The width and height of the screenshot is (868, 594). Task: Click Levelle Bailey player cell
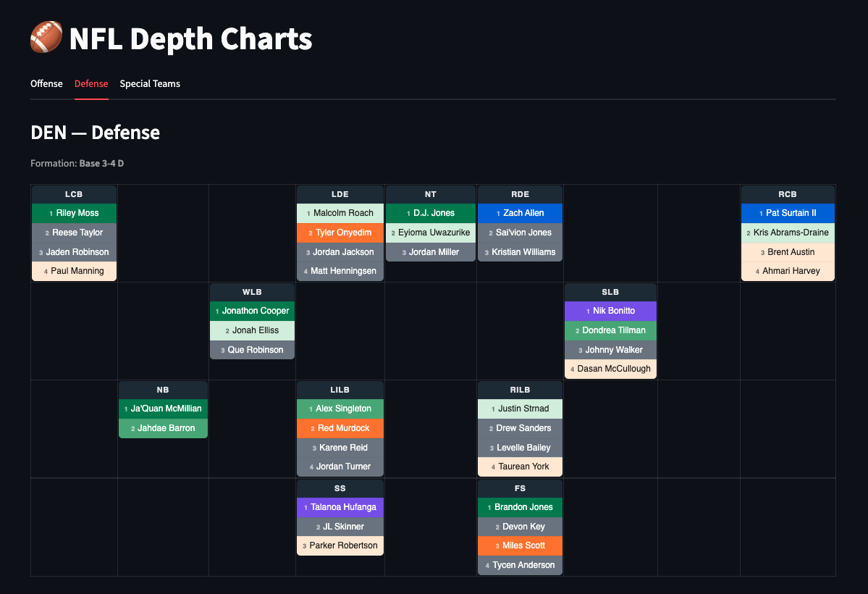tap(520, 448)
